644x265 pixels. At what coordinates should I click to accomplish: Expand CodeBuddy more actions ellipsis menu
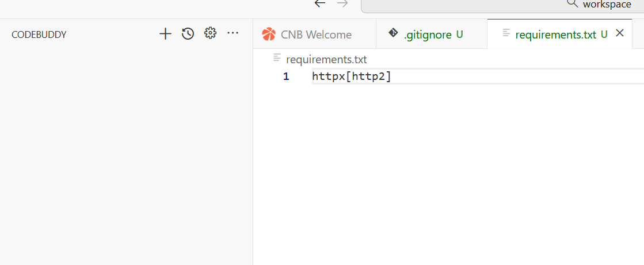pos(233,33)
